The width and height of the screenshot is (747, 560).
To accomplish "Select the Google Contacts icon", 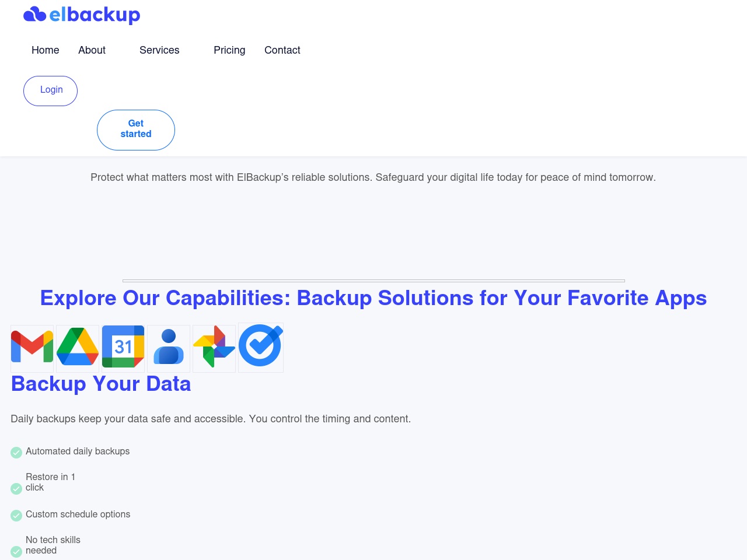I will (x=169, y=348).
